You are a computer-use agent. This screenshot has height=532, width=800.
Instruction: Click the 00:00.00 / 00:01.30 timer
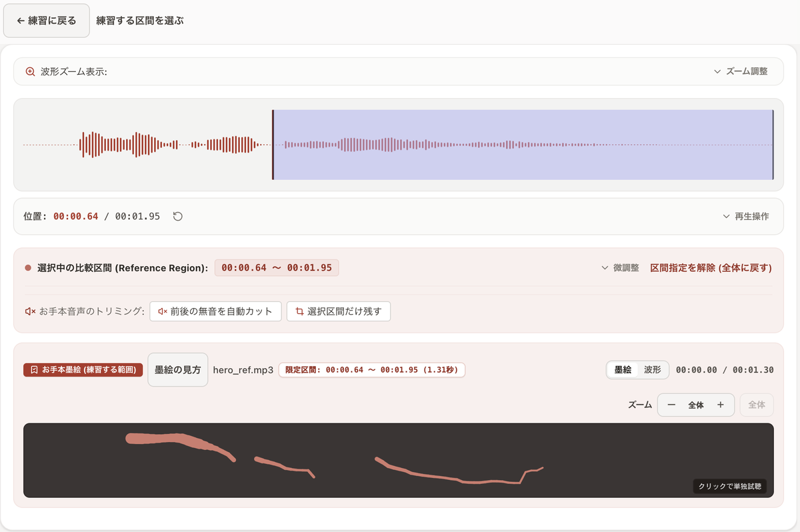725,369
